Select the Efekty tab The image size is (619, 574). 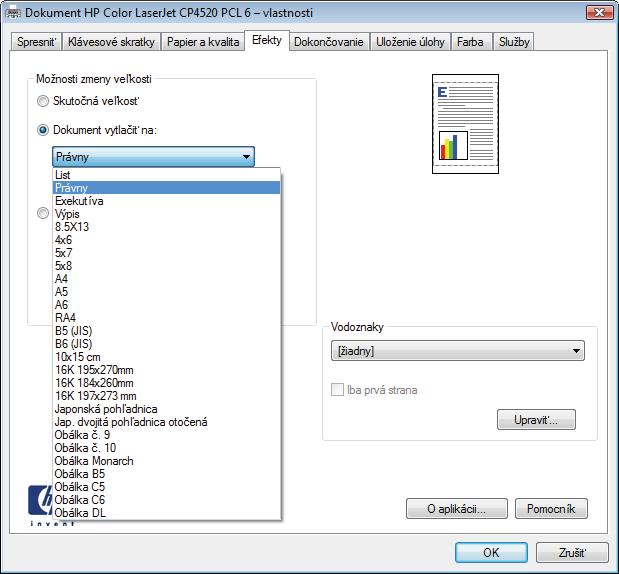click(x=267, y=40)
